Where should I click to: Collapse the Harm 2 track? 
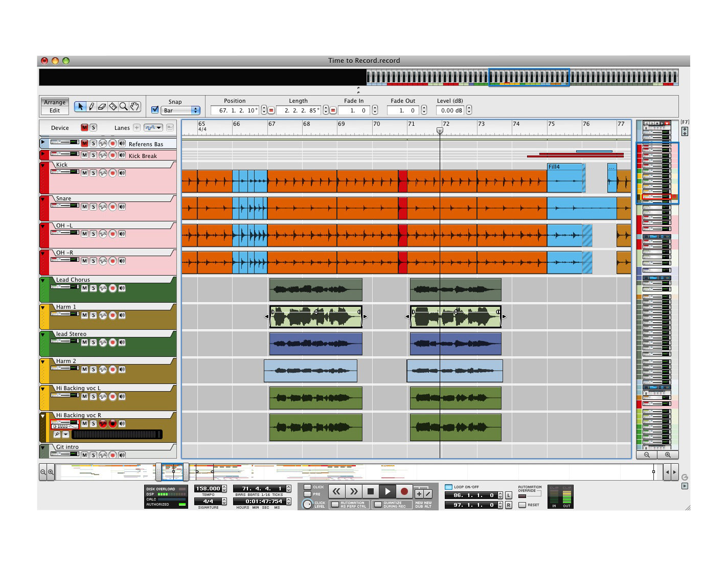pos(43,361)
